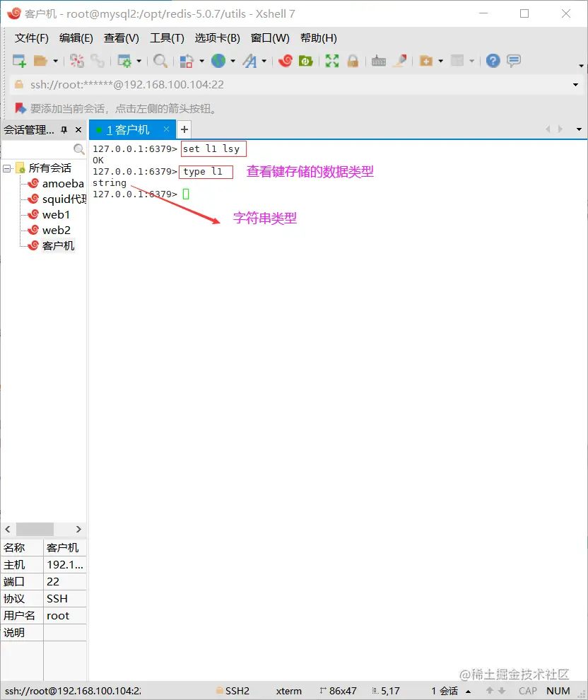Expand the address bar history dropdown
This screenshot has width=588, height=700.
(575, 85)
